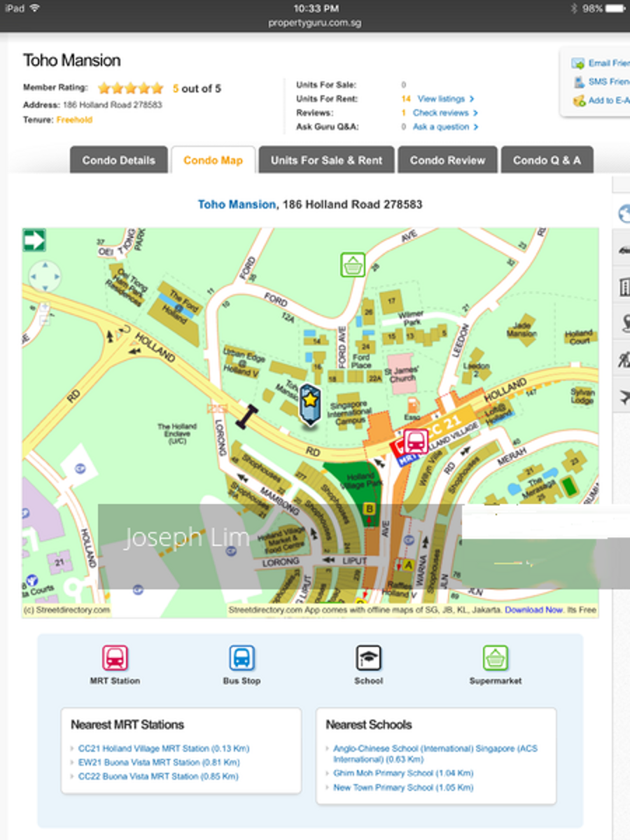Open the Condo Review tab

[x=447, y=160]
